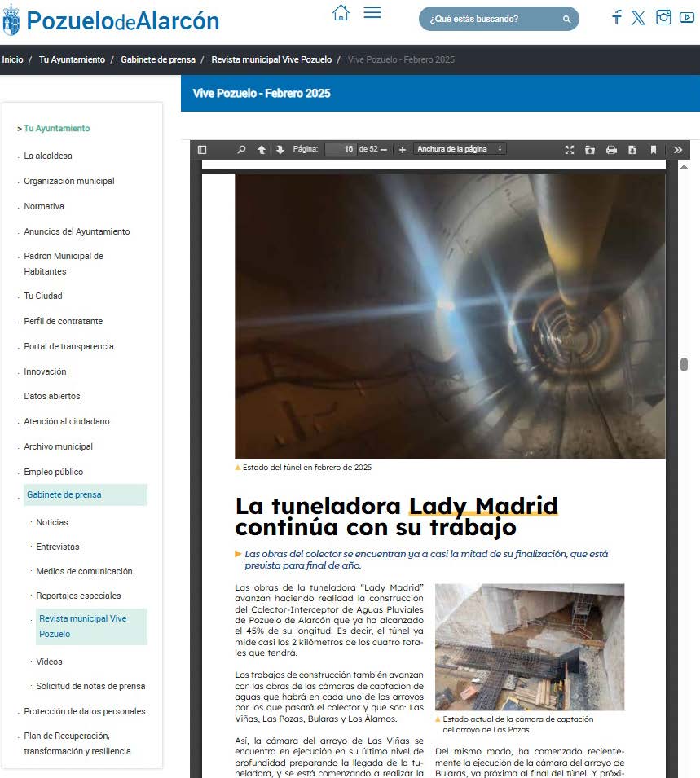The width and height of the screenshot is (700, 778).
Task: Click the page number input field
Action: pos(341,150)
